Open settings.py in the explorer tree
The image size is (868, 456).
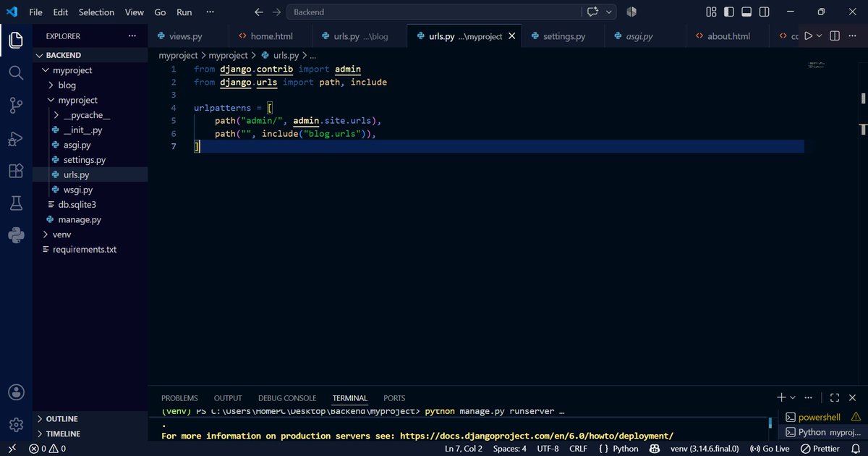pyautogui.click(x=90, y=160)
